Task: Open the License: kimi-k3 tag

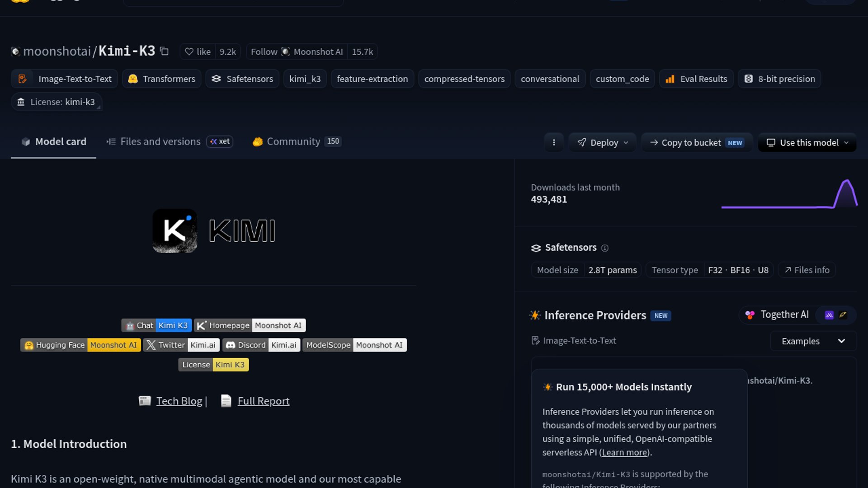Action: click(x=57, y=102)
